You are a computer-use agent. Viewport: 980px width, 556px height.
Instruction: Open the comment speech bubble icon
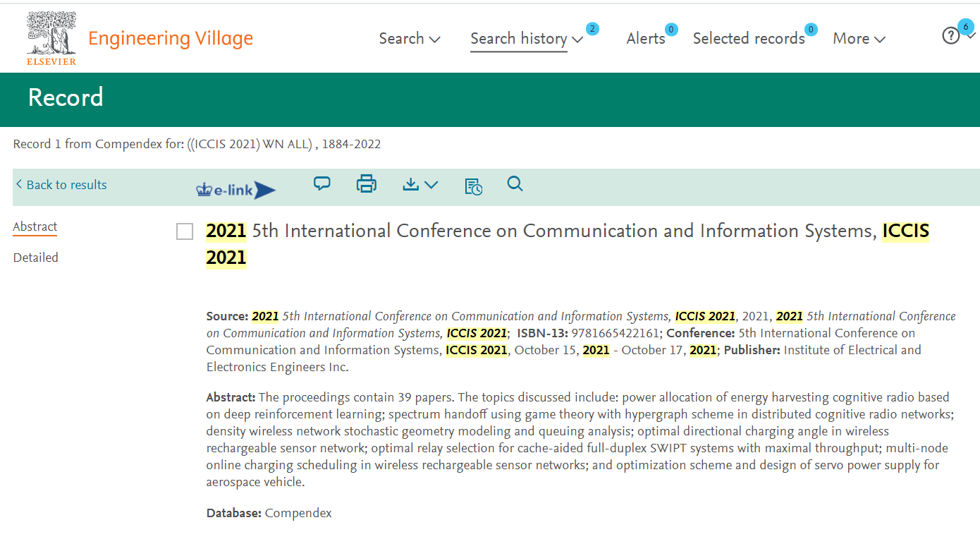(x=322, y=184)
